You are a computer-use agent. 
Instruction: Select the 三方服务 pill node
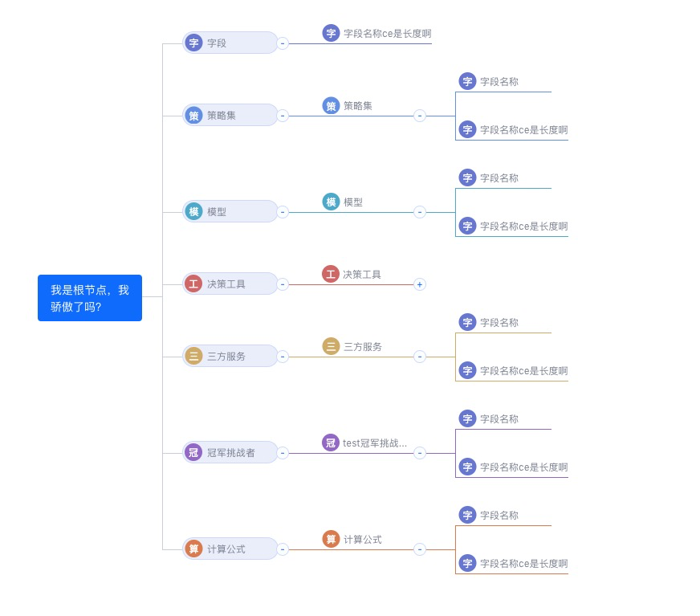coord(230,356)
